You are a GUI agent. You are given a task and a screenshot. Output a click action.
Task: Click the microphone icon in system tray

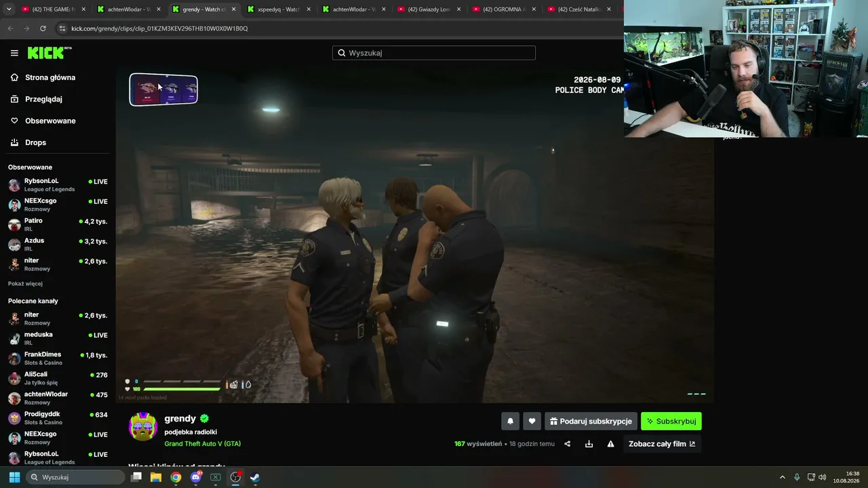pyautogui.click(x=797, y=477)
